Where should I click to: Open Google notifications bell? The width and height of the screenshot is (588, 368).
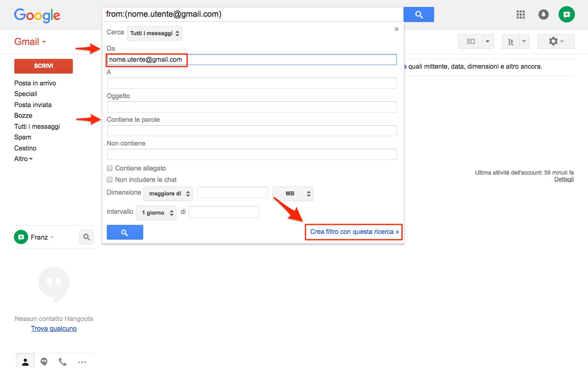tap(543, 15)
